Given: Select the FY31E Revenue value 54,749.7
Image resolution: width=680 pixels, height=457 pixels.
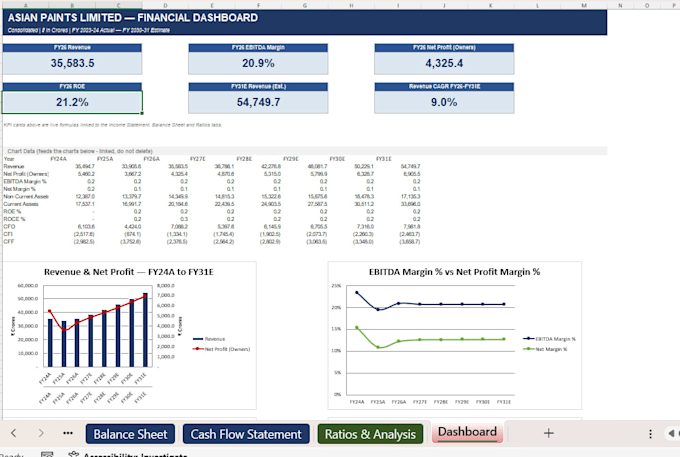Looking at the screenshot, I should tap(258, 102).
